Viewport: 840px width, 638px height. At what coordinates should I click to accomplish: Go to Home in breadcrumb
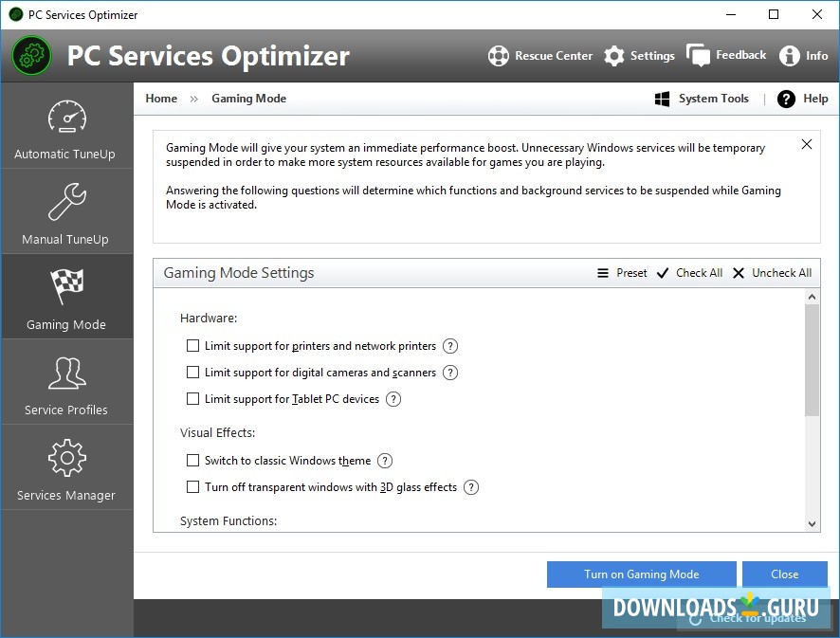(x=161, y=99)
